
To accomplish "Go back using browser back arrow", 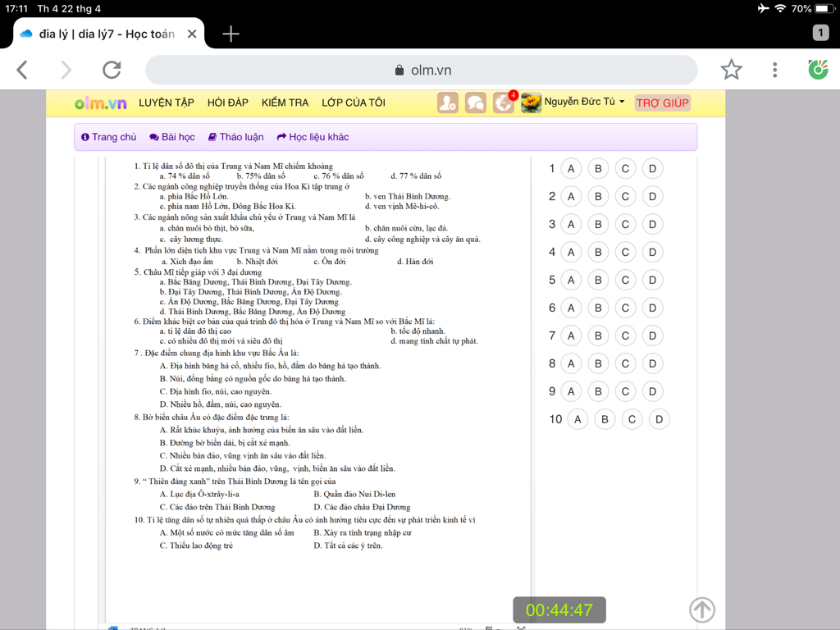I will click(x=22, y=70).
